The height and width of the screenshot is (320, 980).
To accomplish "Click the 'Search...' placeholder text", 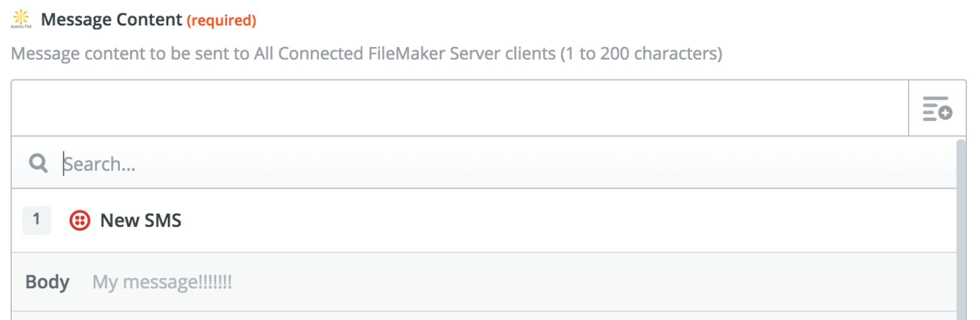I will pyautogui.click(x=99, y=164).
